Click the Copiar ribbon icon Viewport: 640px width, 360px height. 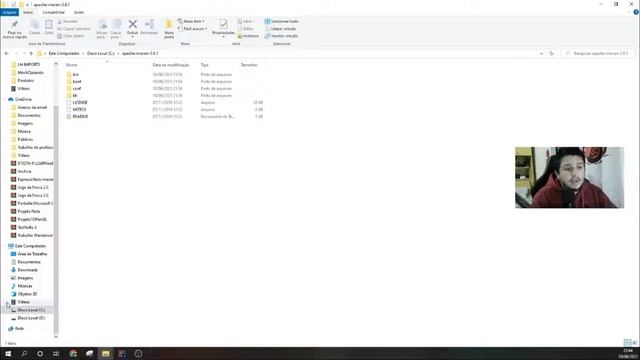pyautogui.click(x=35, y=25)
